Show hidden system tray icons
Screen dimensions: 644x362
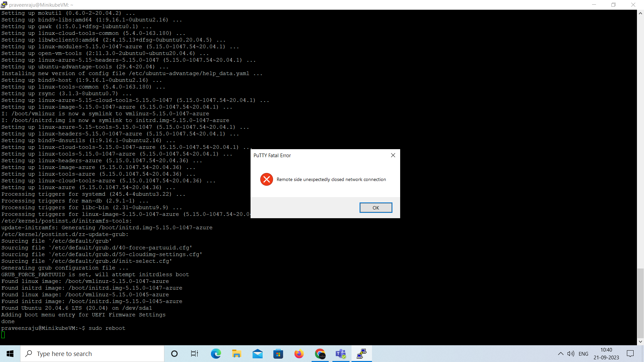click(560, 354)
